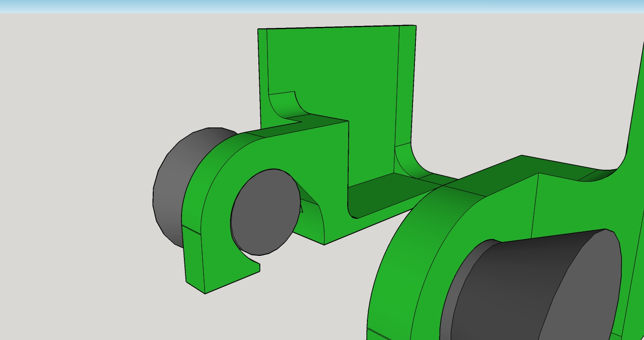Click the large cylinder's lighter end face
The image size is (644, 340).
(x=586, y=284)
